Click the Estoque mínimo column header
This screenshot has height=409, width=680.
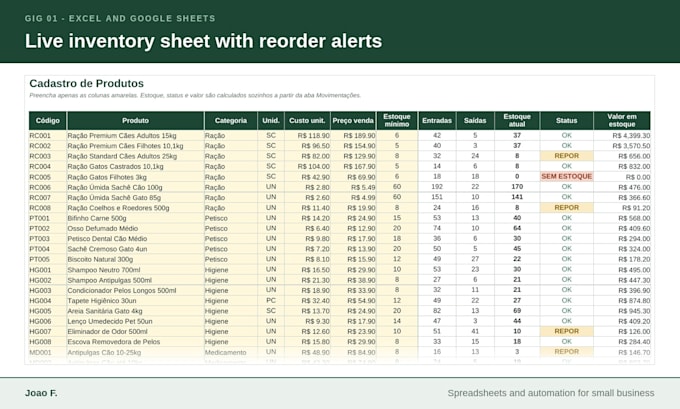pyautogui.click(x=397, y=121)
